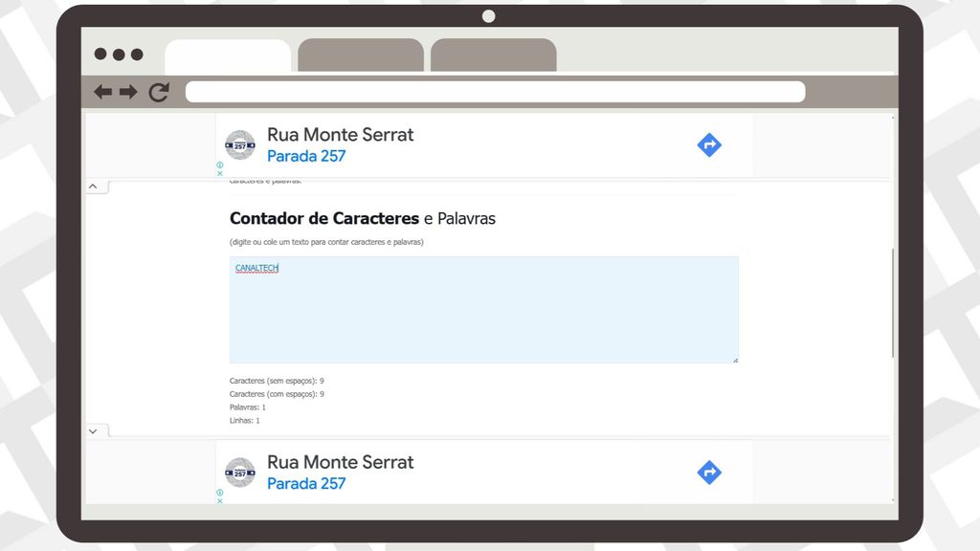Click 'Contador de Caracteres' heading
This screenshot has height=551, width=980.
click(323, 218)
